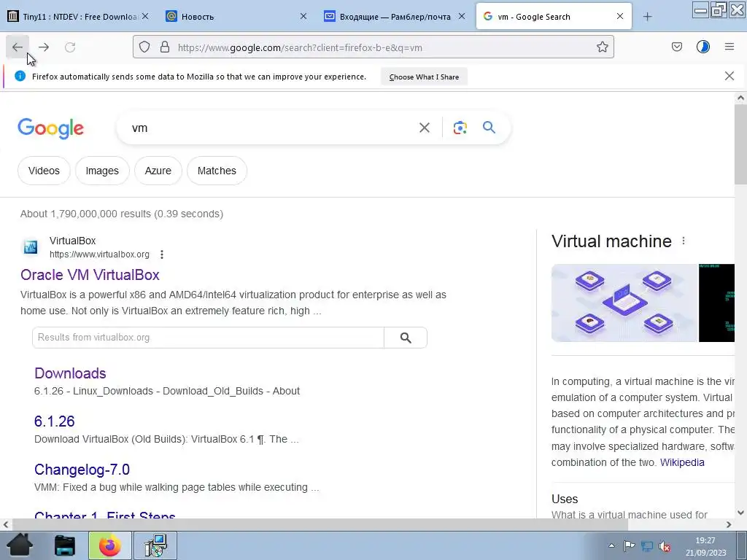Viewport: 747px width, 560px height.
Task: Search by image using the camera lens icon
Action: click(460, 128)
